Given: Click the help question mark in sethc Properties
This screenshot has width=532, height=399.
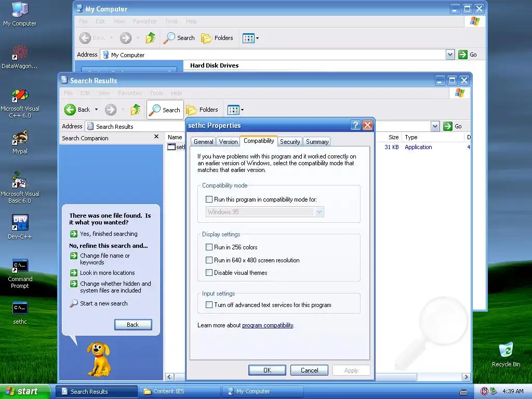Looking at the screenshot, I should [x=355, y=125].
